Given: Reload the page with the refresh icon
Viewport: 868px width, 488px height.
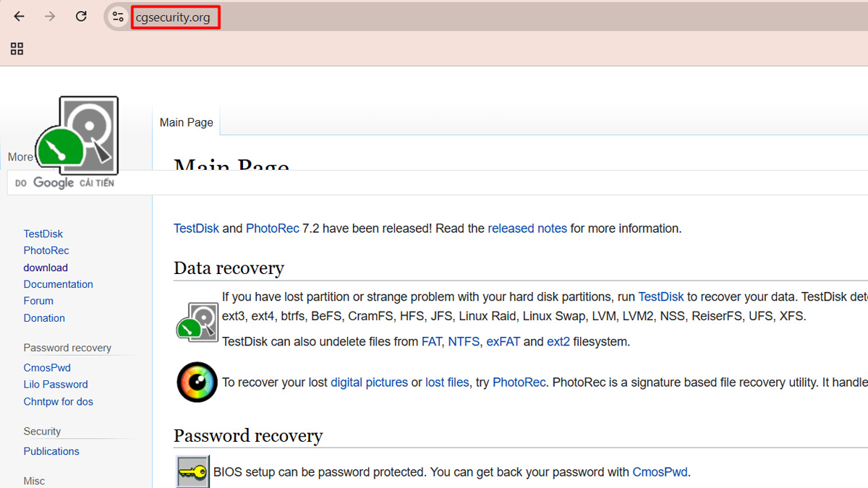Looking at the screenshot, I should [x=81, y=17].
